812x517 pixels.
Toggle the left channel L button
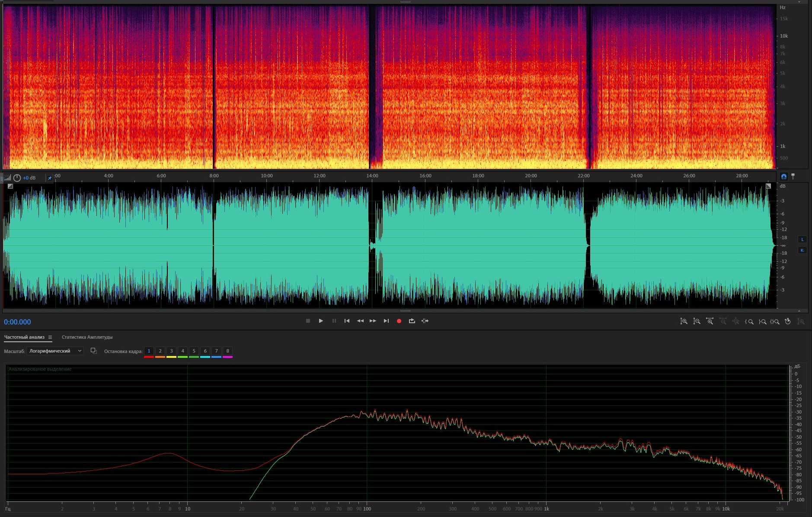click(x=802, y=240)
